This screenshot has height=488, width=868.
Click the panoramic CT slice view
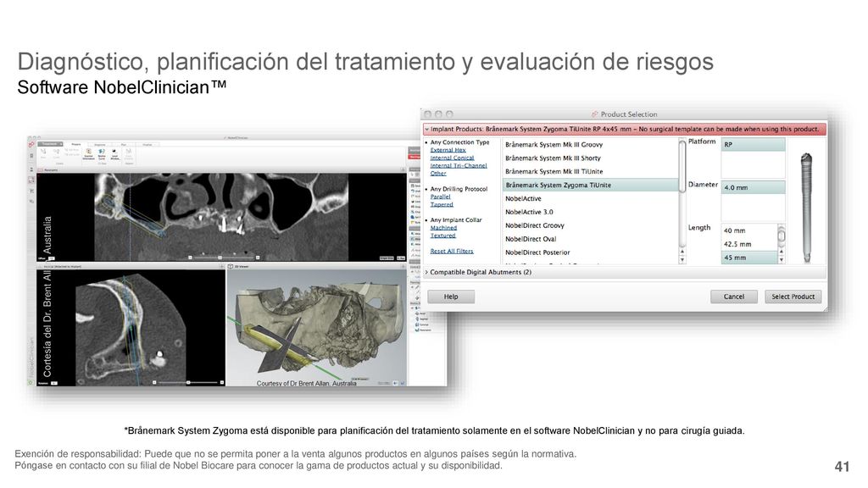pyautogui.click(x=221, y=217)
